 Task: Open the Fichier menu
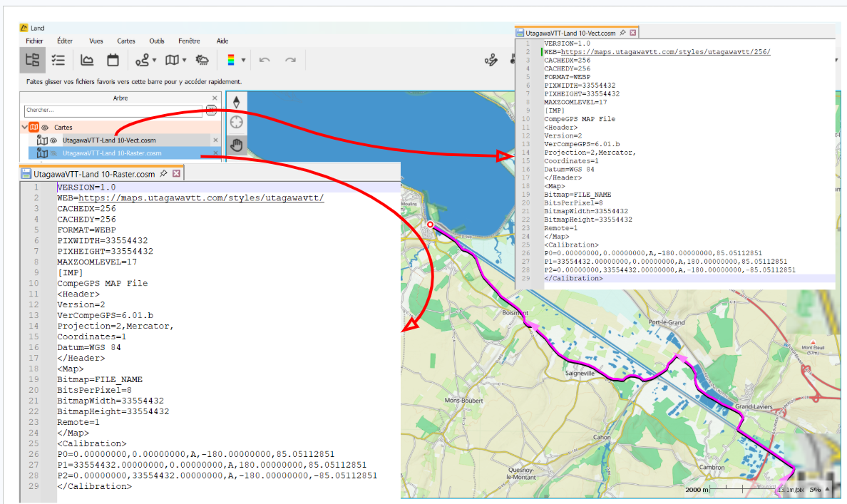tap(34, 41)
